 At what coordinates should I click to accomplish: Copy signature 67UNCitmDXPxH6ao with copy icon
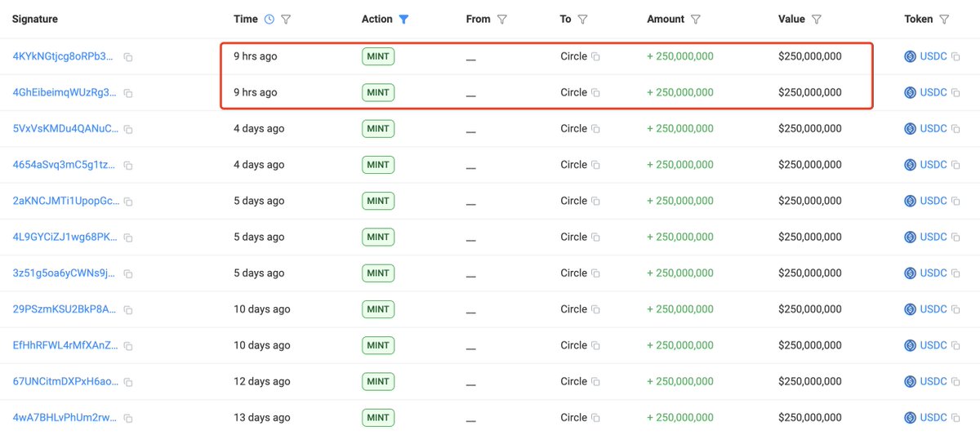128,382
